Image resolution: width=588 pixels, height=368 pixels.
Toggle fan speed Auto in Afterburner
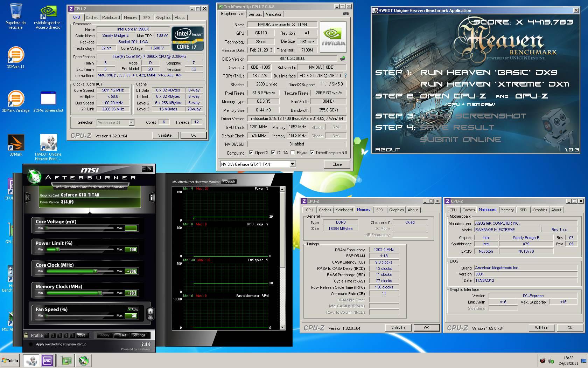pyautogui.click(x=133, y=309)
